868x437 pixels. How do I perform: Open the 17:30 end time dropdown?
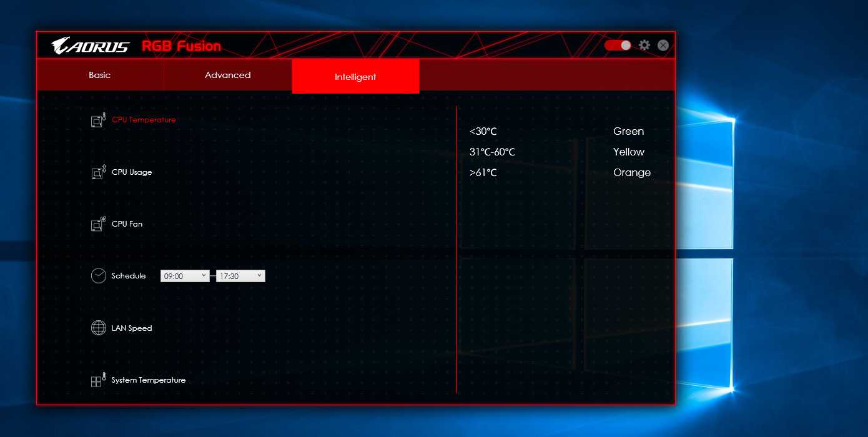240,276
